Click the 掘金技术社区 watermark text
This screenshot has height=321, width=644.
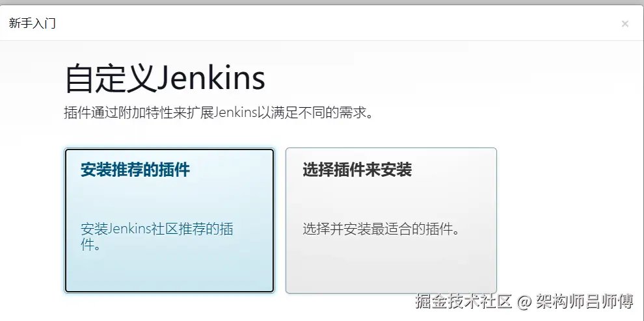tap(463, 302)
